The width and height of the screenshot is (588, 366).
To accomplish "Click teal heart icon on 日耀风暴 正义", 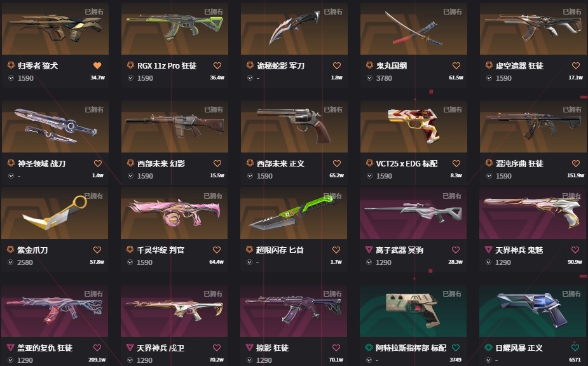I will click(x=575, y=348).
